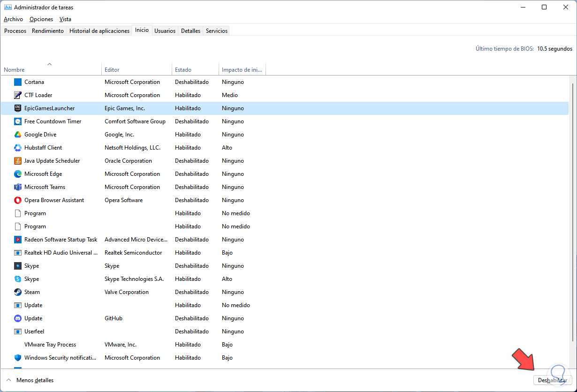577x392 pixels.
Task: Click the Hubstaff Client icon
Action: (18, 148)
